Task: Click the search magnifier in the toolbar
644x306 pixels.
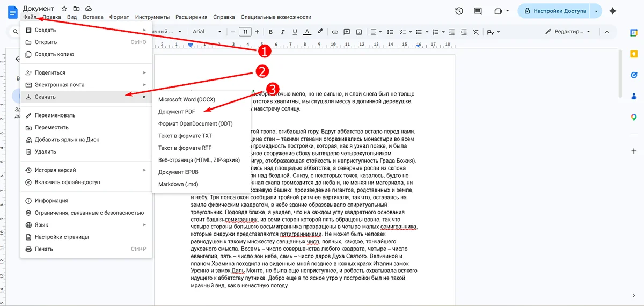Action: click(x=16, y=32)
